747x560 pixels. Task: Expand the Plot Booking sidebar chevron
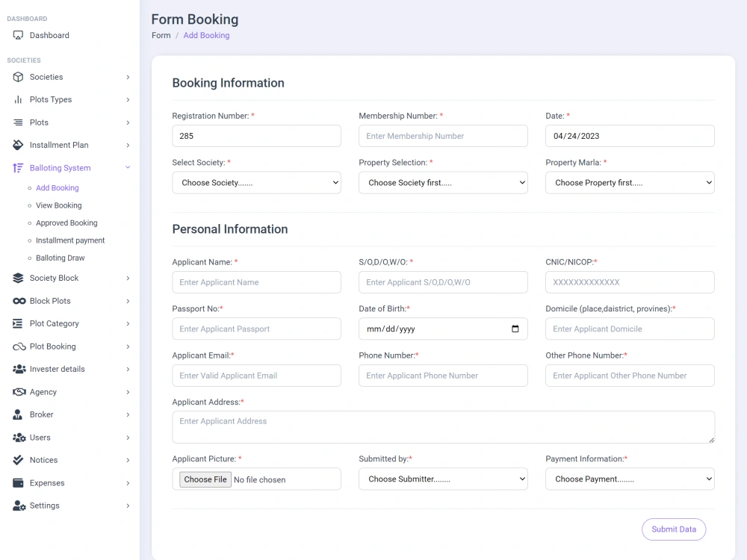(128, 346)
